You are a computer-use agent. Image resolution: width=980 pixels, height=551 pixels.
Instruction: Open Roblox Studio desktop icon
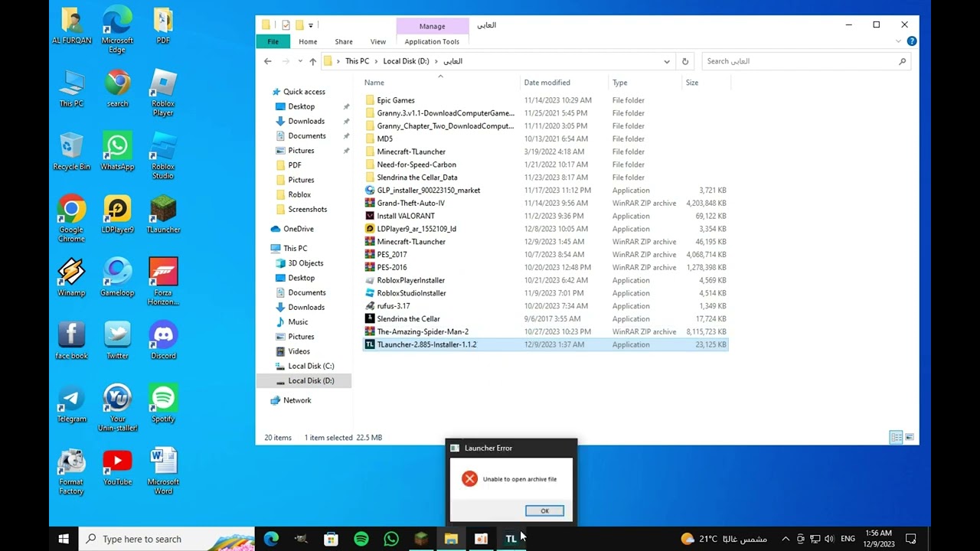pos(163,155)
